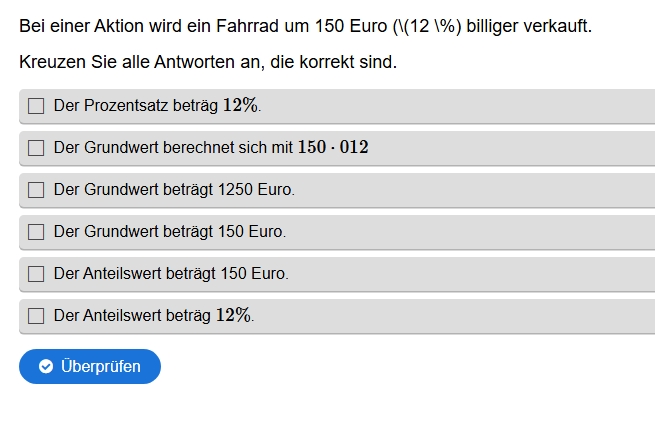Click the checkmark icon in Überprüfen button
The height and width of the screenshot is (423, 655).
click(x=46, y=367)
